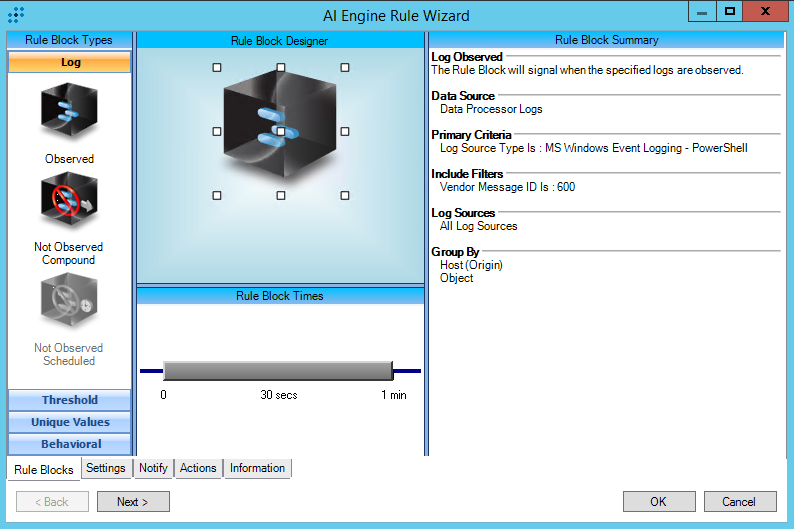Click the OK button
The image size is (794, 529).
click(x=658, y=502)
